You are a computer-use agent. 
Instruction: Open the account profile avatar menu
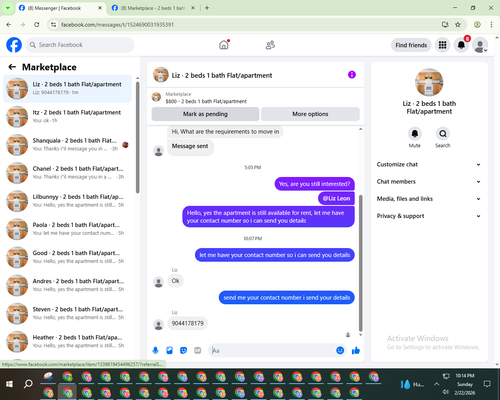(x=480, y=45)
